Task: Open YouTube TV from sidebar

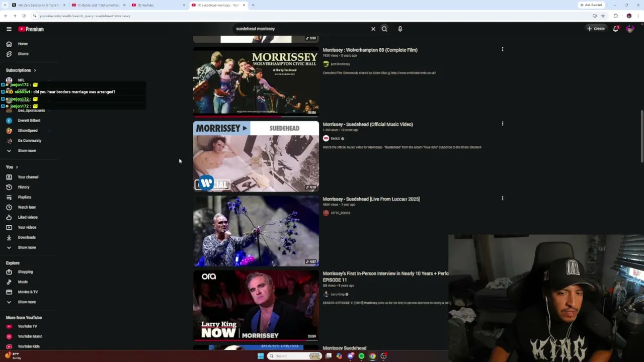Action: coord(27,326)
